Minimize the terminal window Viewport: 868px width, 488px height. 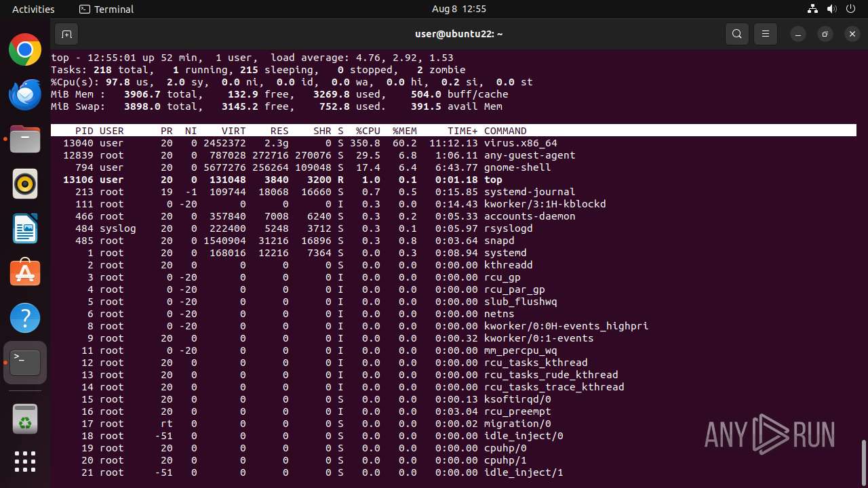tap(798, 34)
